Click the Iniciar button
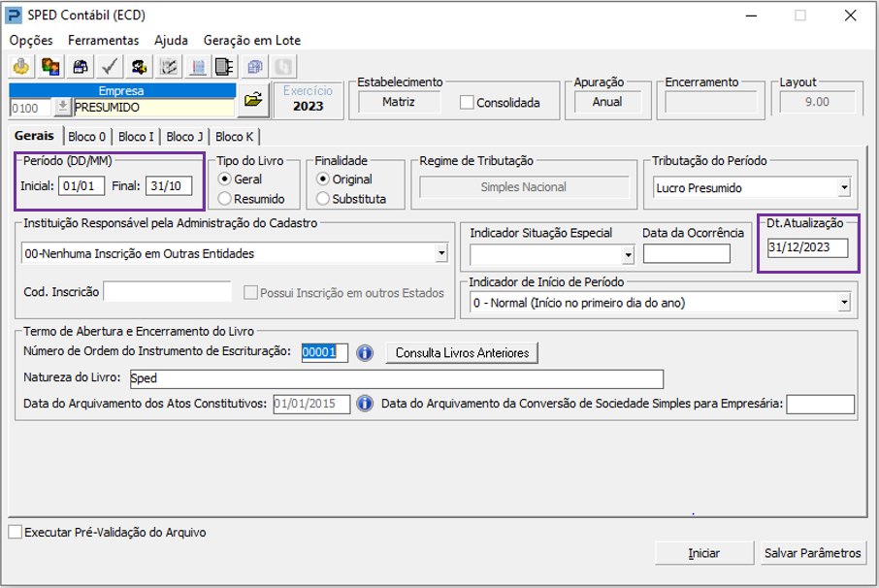 (704, 553)
